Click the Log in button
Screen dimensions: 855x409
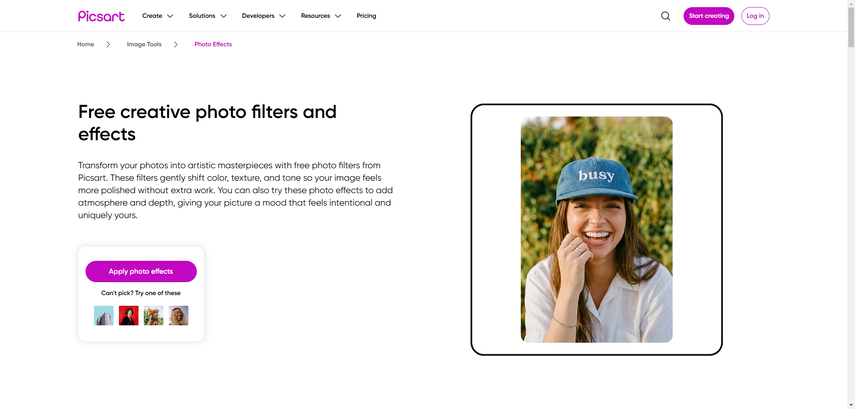[x=755, y=16]
